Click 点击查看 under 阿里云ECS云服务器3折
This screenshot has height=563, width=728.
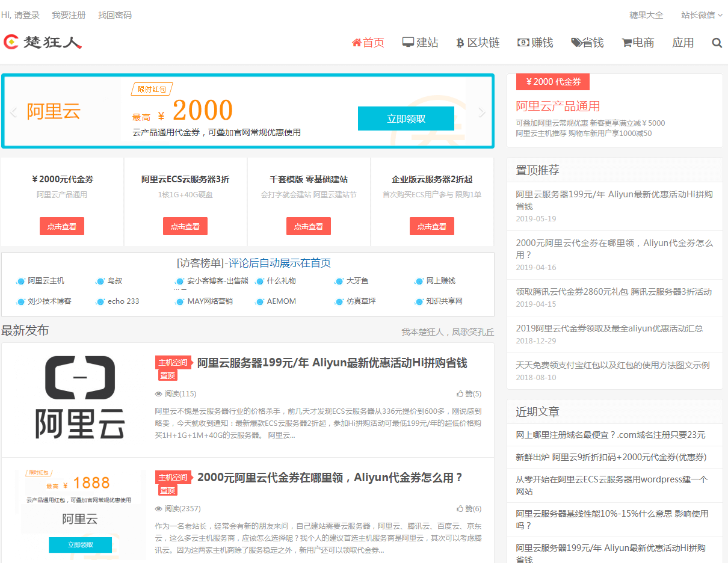[x=185, y=226]
